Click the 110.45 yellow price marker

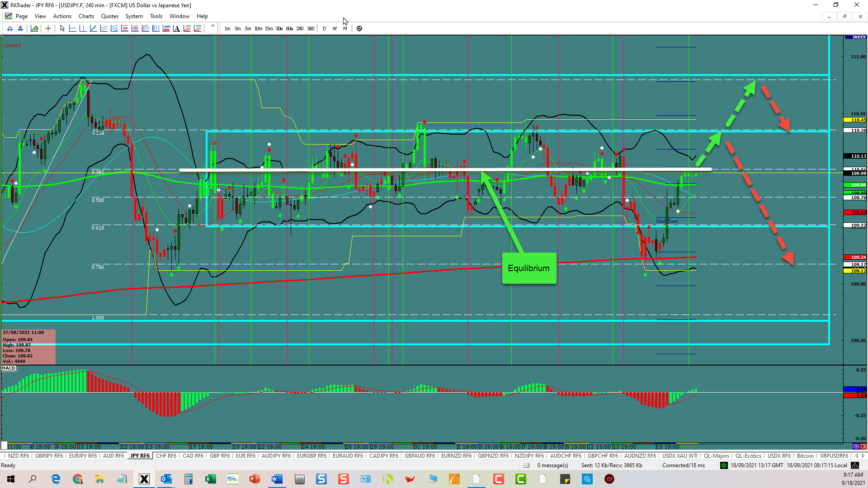click(x=855, y=120)
